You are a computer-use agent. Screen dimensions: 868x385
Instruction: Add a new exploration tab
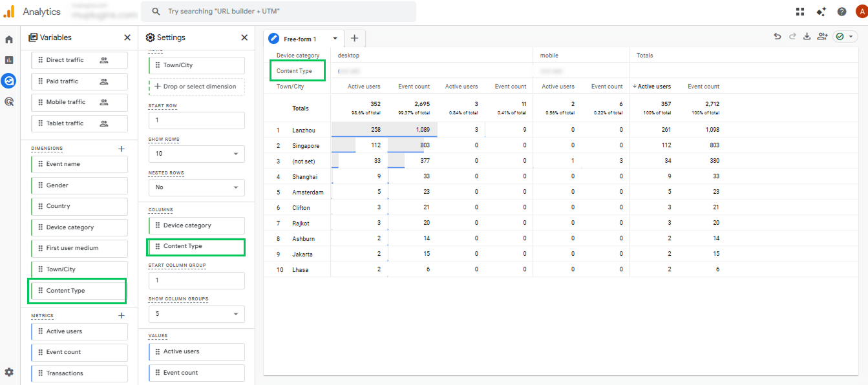pos(354,38)
